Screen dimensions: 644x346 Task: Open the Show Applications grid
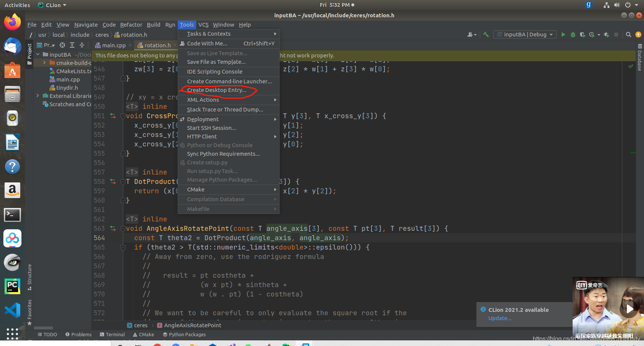tap(12, 333)
